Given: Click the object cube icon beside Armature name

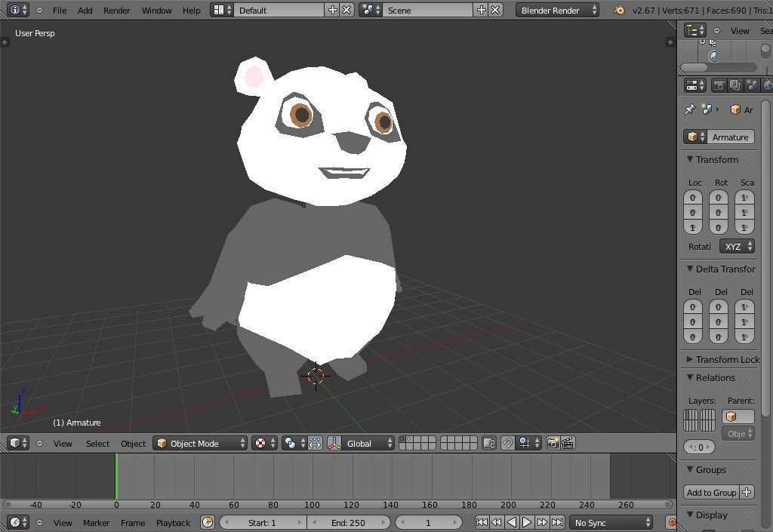Looking at the screenshot, I should [695, 137].
